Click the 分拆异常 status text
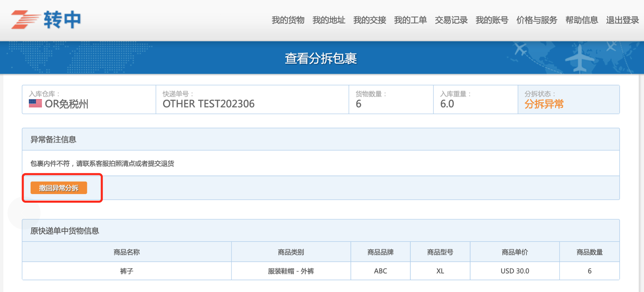This screenshot has height=292, width=644. (544, 104)
